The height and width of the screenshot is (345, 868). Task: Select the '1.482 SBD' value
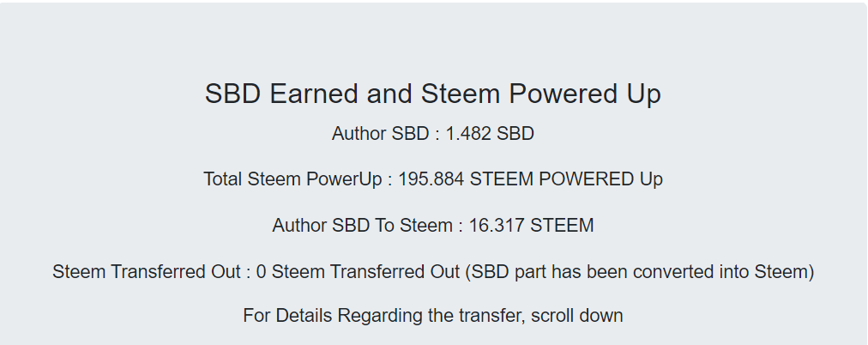[x=490, y=134]
